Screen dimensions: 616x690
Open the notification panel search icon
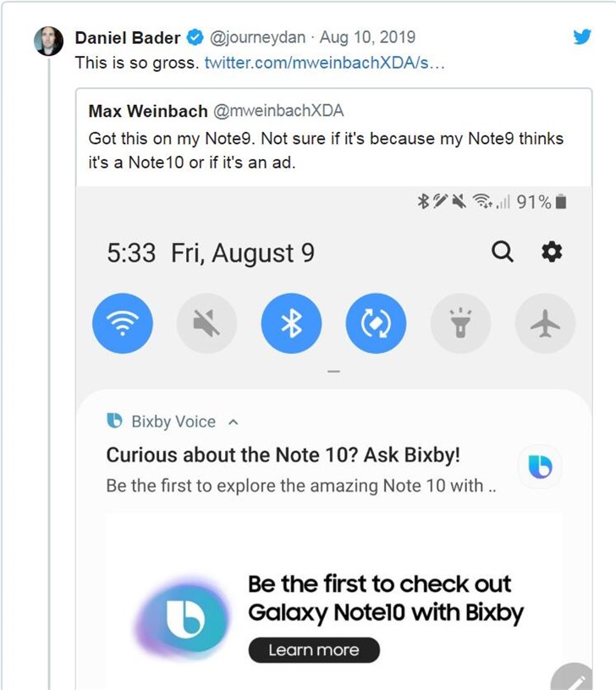click(503, 251)
